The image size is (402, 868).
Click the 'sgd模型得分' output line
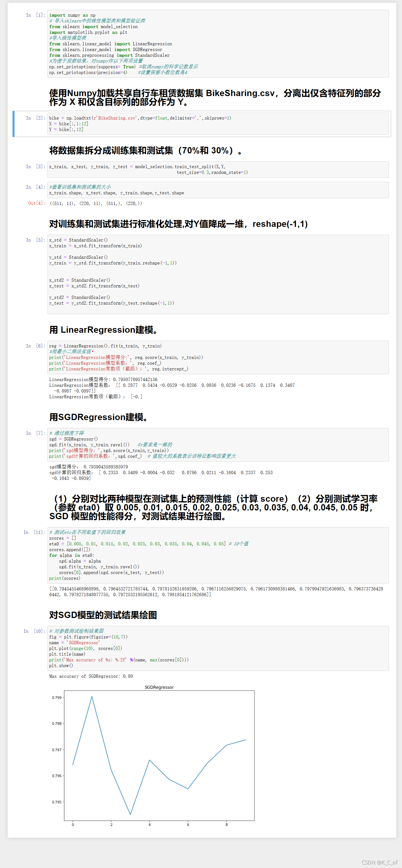tap(89, 467)
